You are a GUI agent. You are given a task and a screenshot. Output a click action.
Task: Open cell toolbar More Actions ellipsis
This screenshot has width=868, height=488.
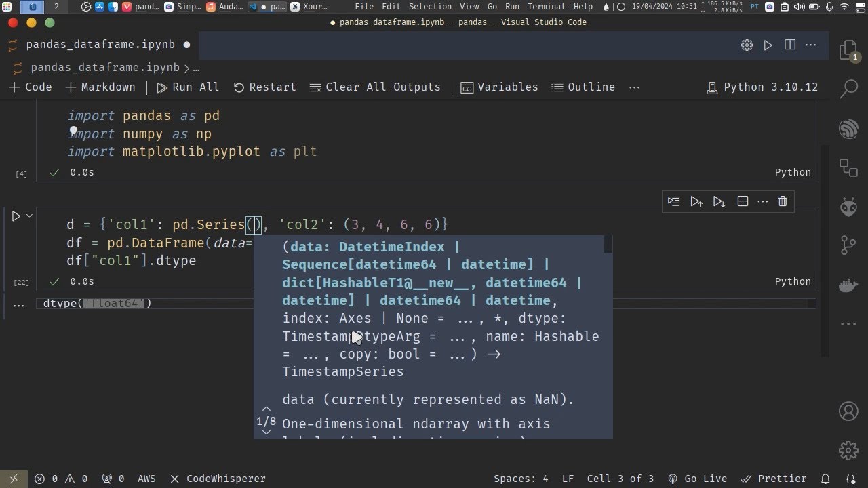point(763,201)
